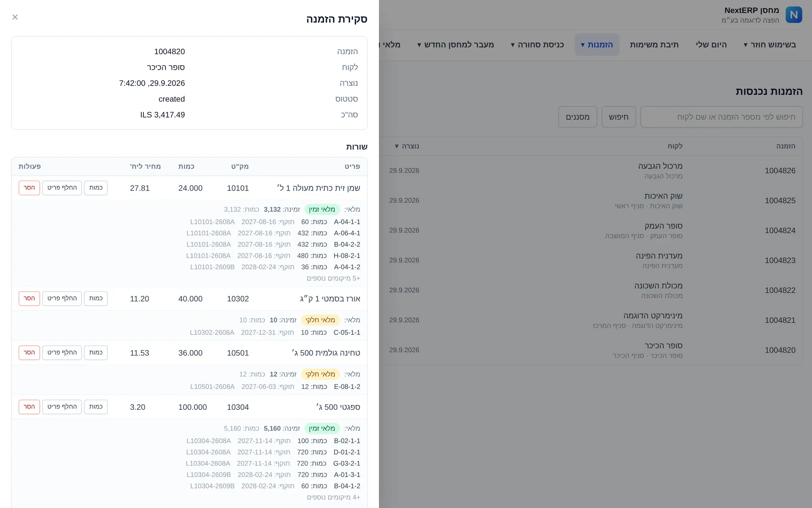This screenshot has height=508, width=812.
Task: Open the הזמנות dropdown menu
Action: [x=597, y=44]
